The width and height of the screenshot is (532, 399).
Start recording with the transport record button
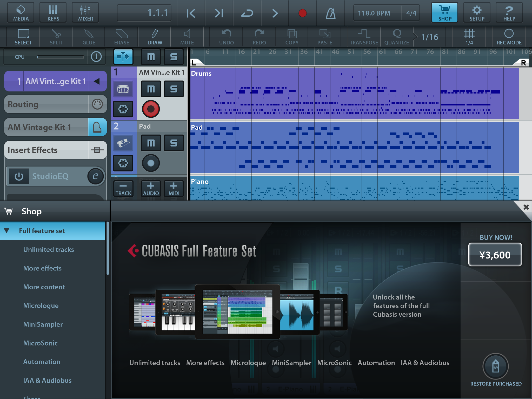(x=303, y=13)
